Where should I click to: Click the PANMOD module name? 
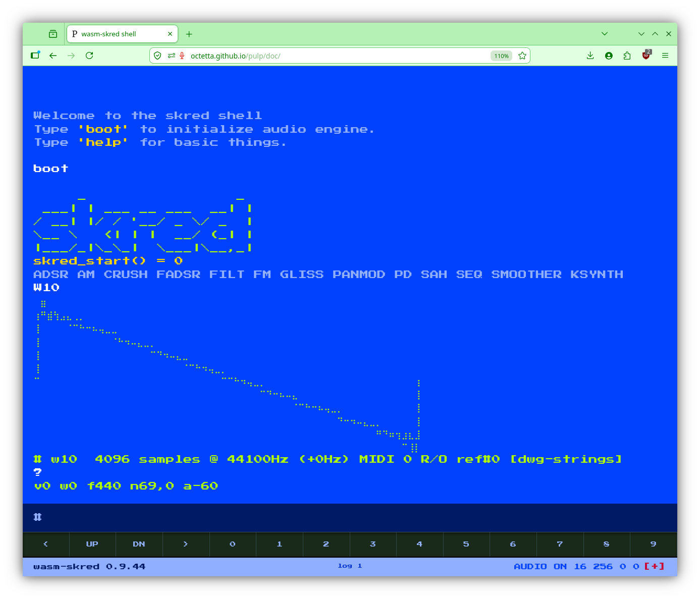pos(359,274)
